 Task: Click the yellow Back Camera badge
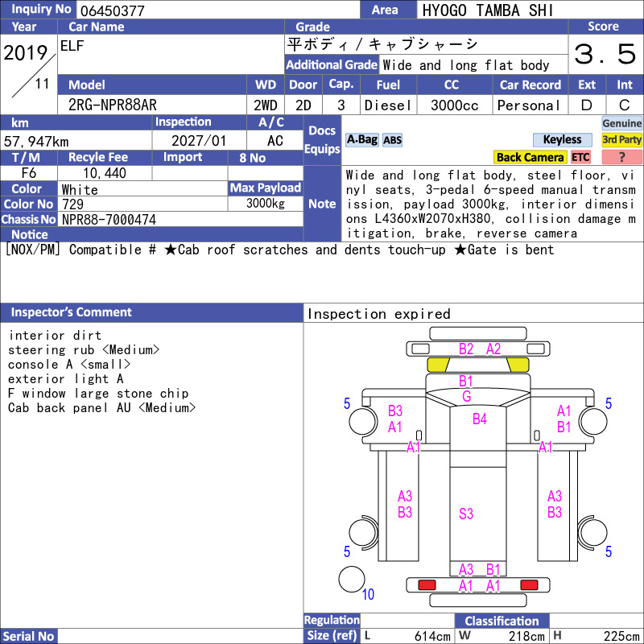click(530, 157)
